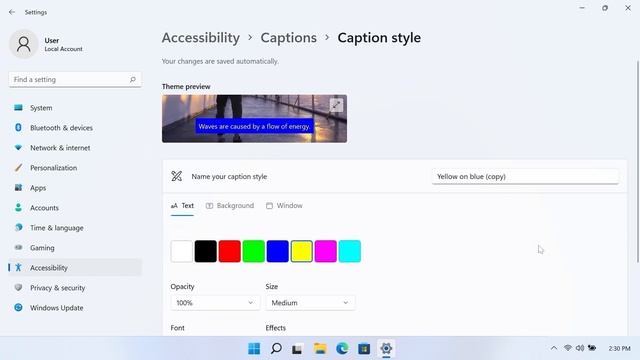Choose the black text color swatch

pos(206,251)
